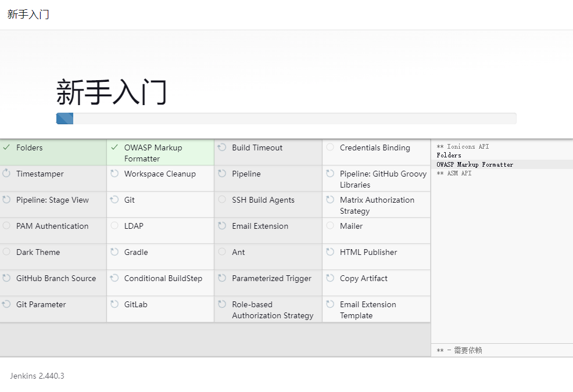The width and height of the screenshot is (573, 392).
Task: Click the refresh icon next to Gradle
Action: pyautogui.click(x=114, y=252)
